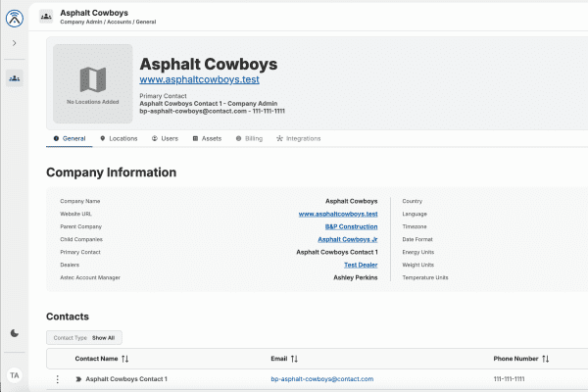Click the Website URL link in Company Information
Viewport: 588px width, 392px height.
click(x=338, y=214)
